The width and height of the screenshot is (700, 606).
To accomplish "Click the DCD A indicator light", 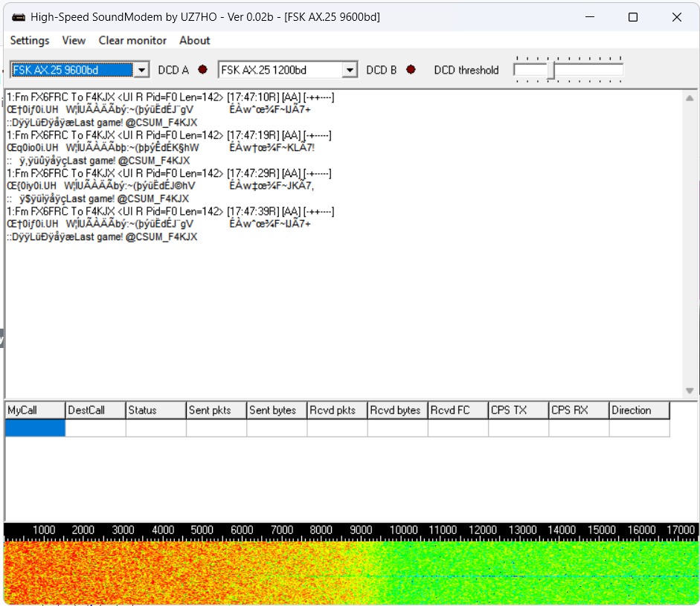I will [202, 70].
